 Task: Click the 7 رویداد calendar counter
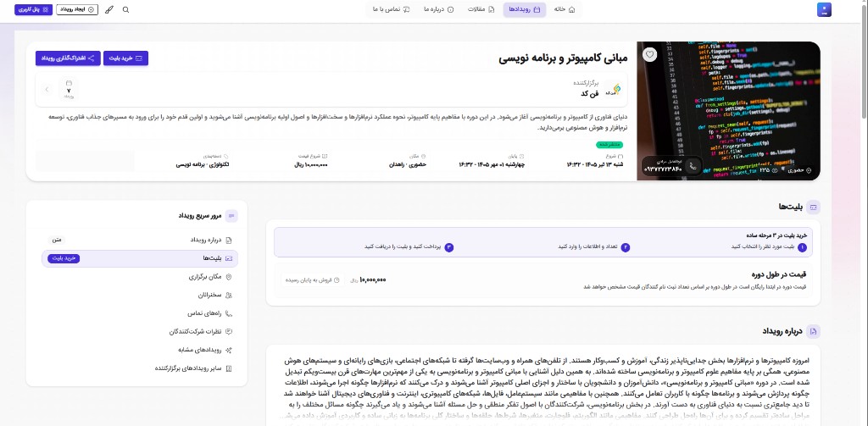point(69,89)
